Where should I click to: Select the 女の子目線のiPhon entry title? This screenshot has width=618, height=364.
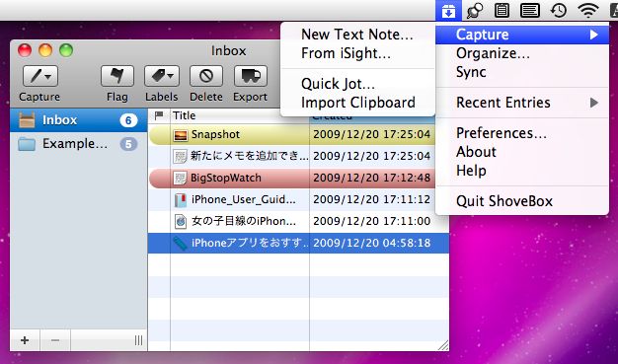[244, 221]
